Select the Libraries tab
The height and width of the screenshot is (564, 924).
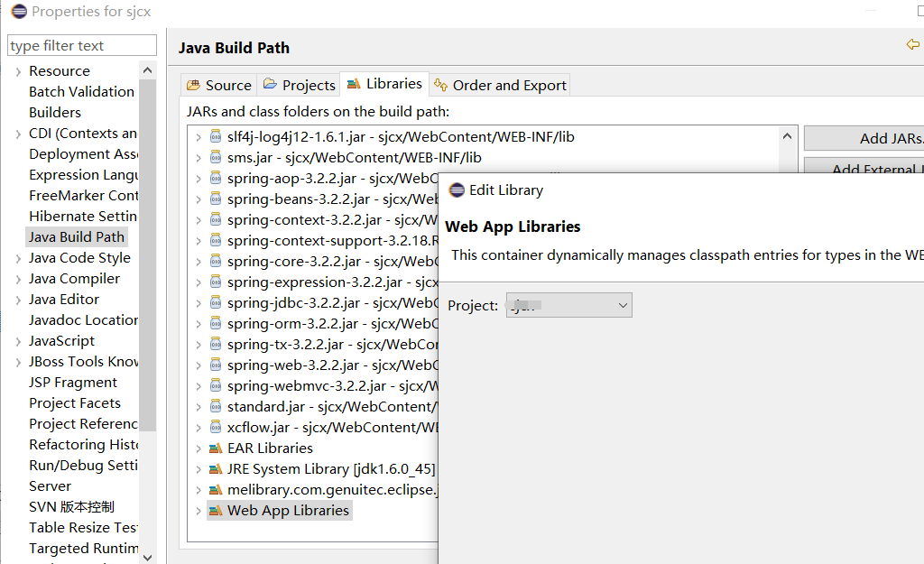click(x=384, y=84)
